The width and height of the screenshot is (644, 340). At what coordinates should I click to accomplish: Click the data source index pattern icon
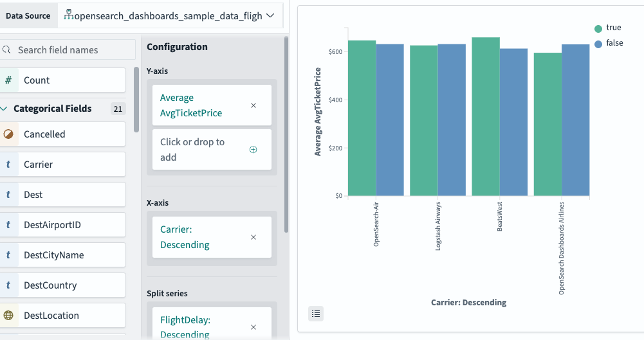click(x=69, y=15)
